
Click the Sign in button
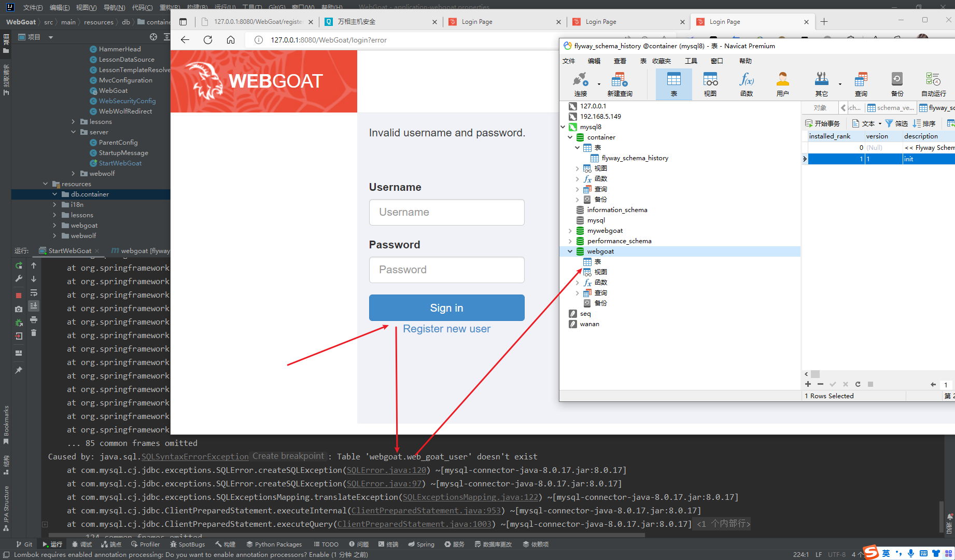click(x=446, y=308)
